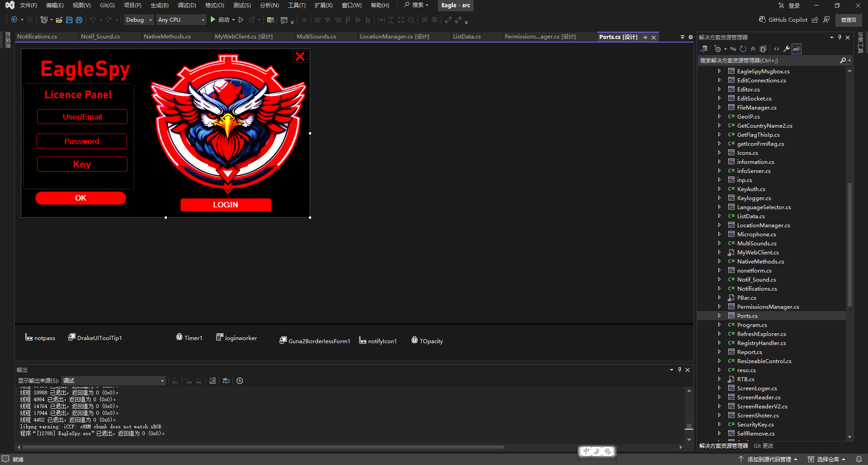This screenshot has width=868, height=465.
Task: Click the Open File folder icon
Action: point(59,20)
